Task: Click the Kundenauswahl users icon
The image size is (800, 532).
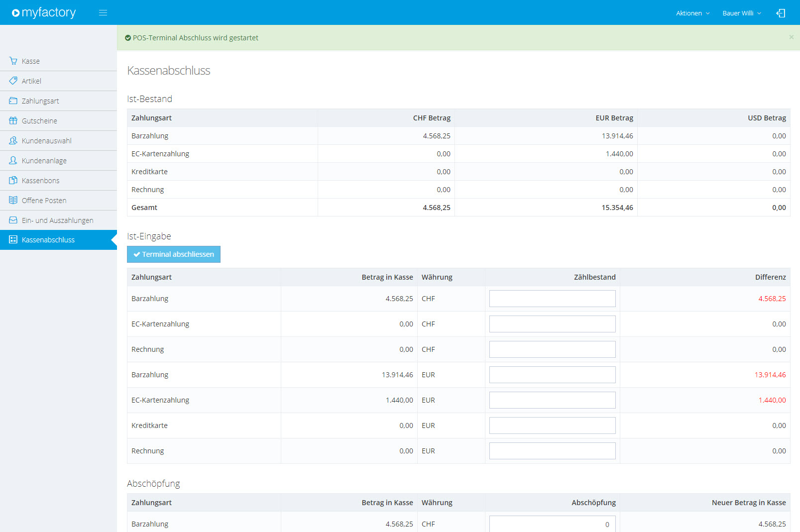Action: coord(13,140)
